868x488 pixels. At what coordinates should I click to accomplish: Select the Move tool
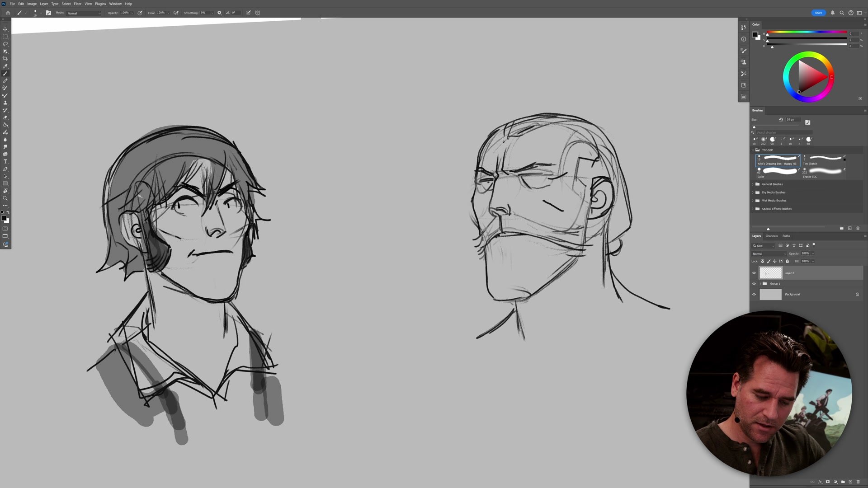pos(5,29)
